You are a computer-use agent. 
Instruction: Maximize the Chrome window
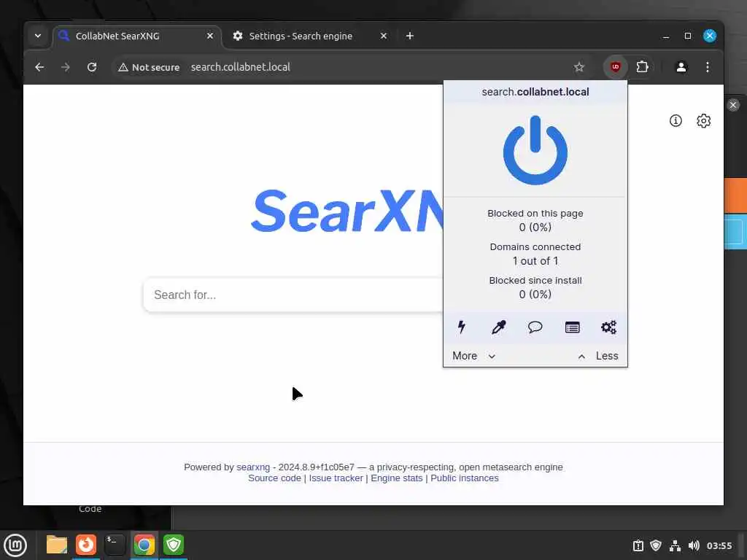687,36
